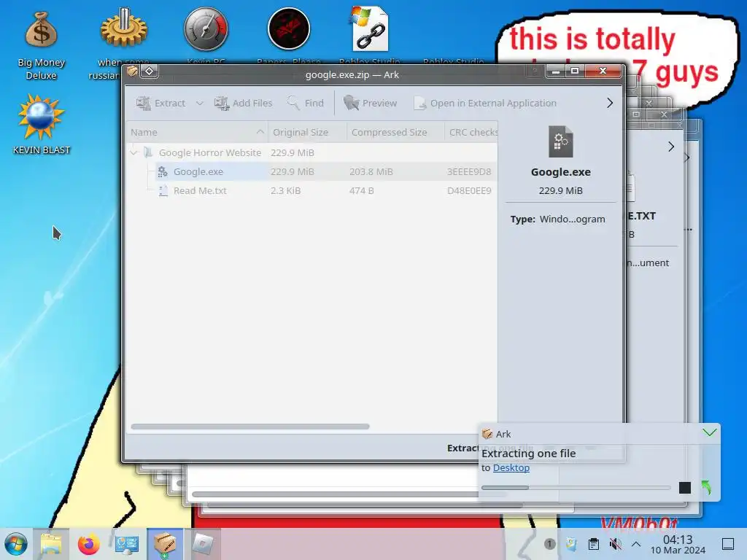The width and height of the screenshot is (747, 560).
Task: Expand the Ark toolbar overflow chevron
Action: tap(610, 103)
